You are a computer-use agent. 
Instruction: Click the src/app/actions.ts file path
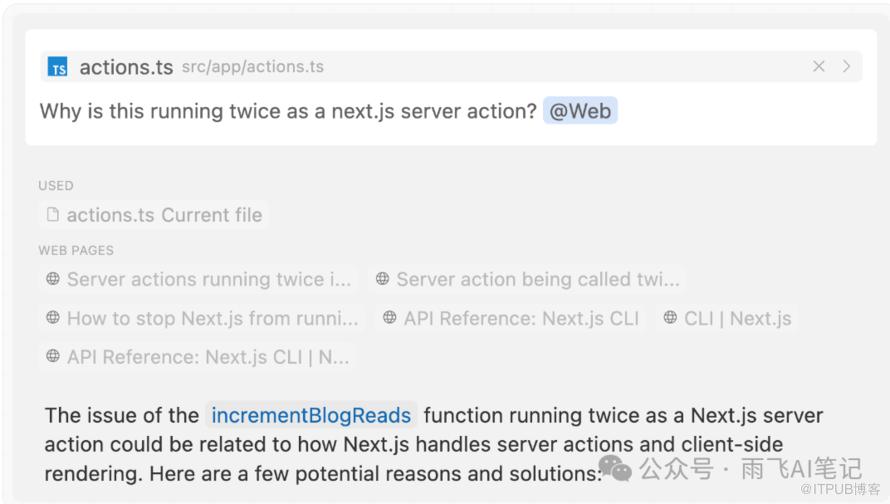point(253,67)
